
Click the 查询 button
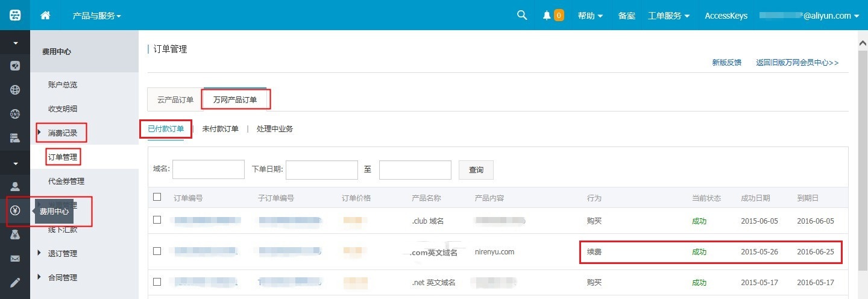click(x=476, y=170)
